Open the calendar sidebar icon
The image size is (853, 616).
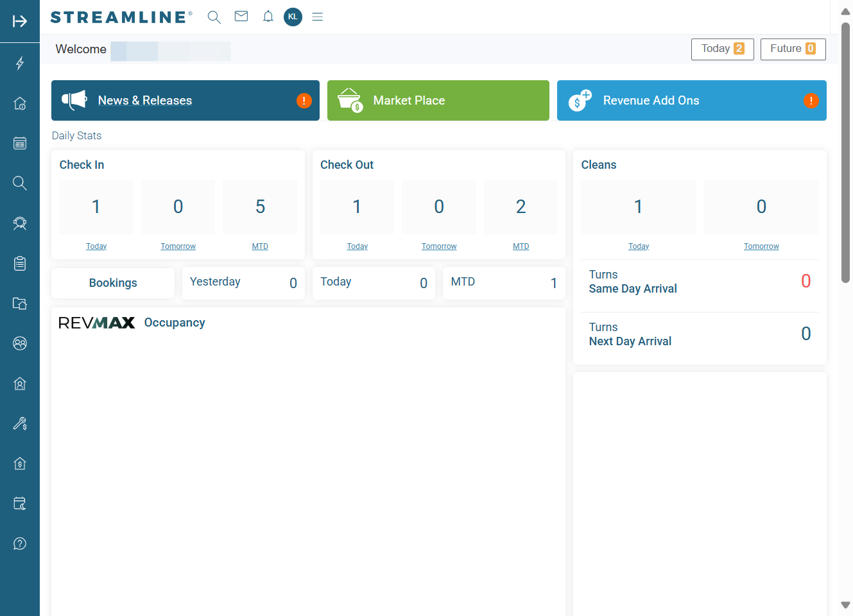pos(20,143)
